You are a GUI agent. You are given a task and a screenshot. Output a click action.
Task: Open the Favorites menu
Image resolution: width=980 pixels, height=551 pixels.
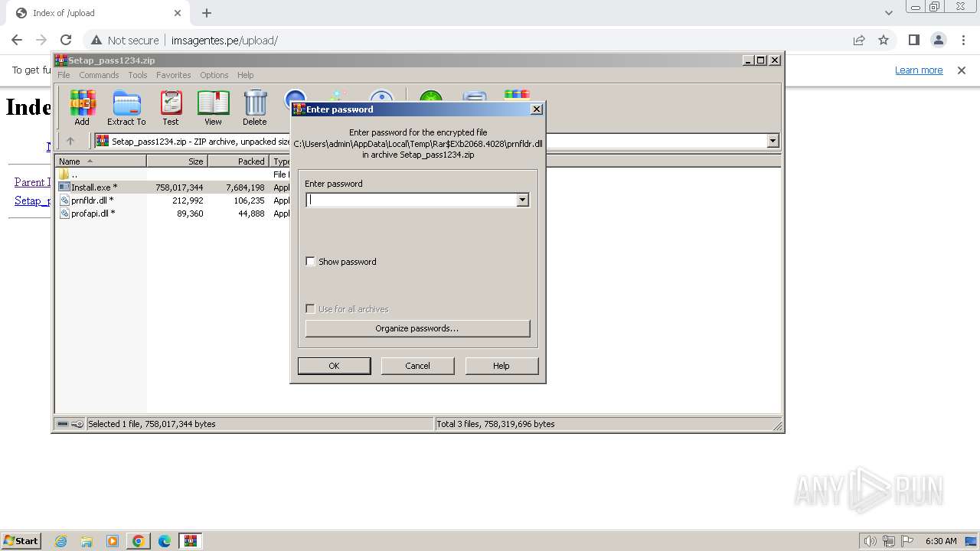tap(174, 75)
